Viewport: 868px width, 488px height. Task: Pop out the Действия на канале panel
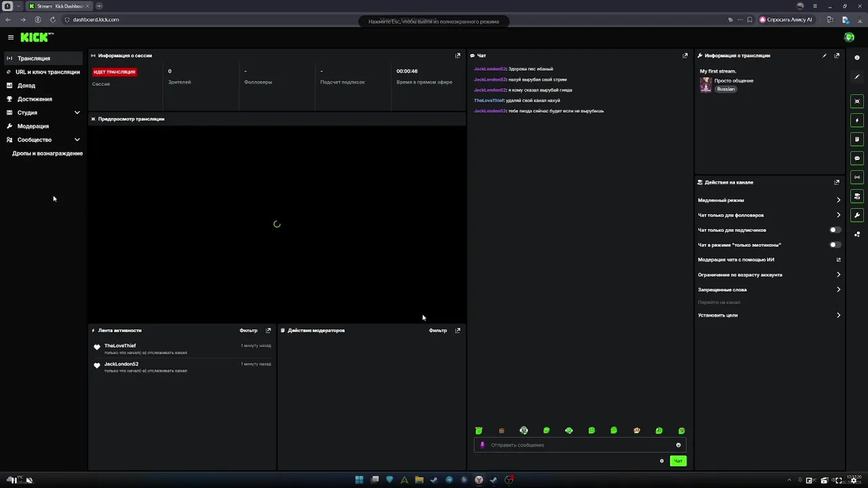point(837,182)
